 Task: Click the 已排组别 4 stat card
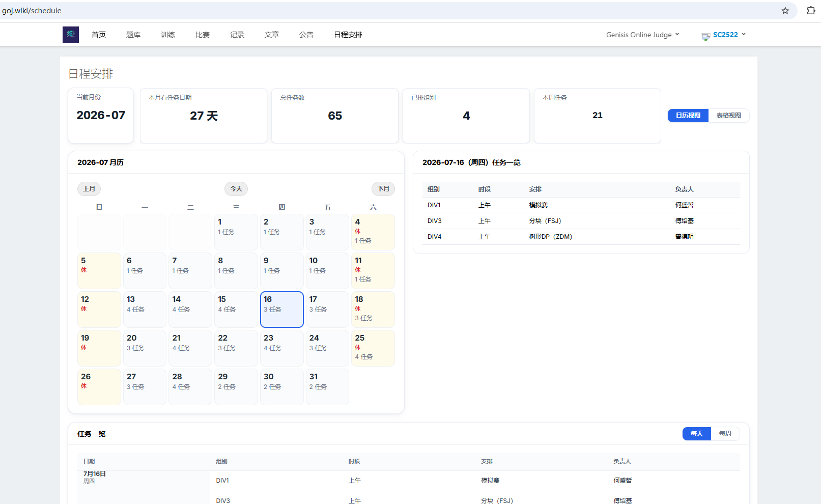tap(466, 116)
